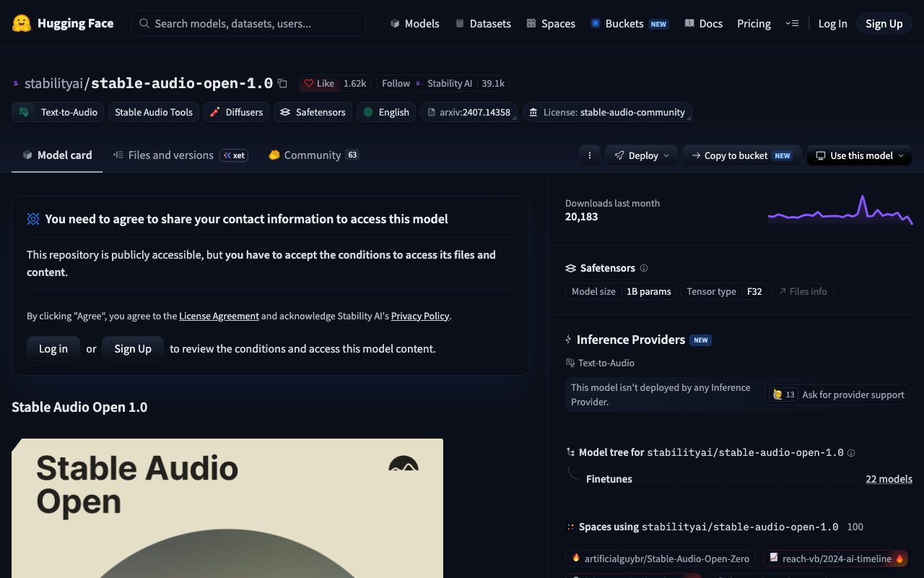Click Copy to bucket button
Viewport: 924px width, 578px height.
point(741,155)
